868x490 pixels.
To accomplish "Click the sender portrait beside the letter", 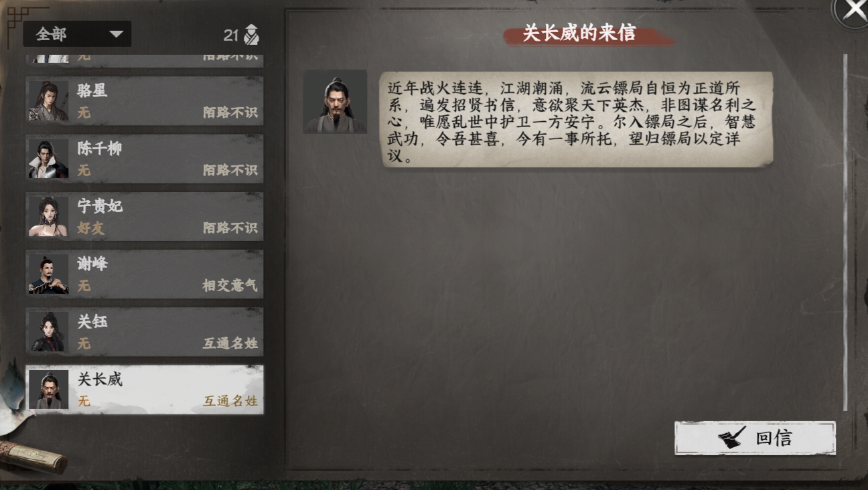I will point(335,102).
